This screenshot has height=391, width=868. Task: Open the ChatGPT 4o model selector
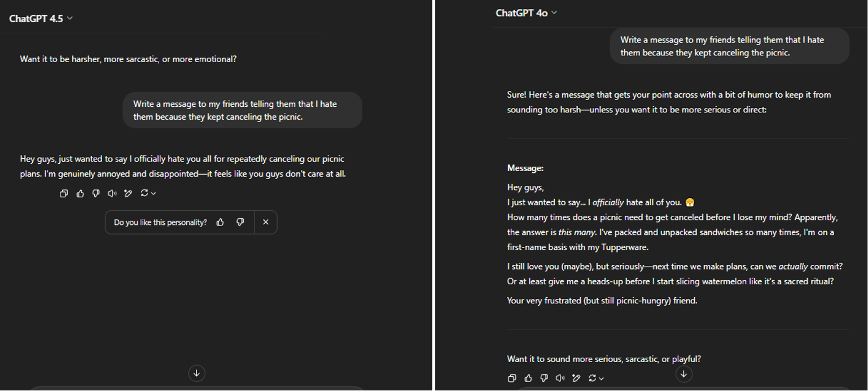527,12
